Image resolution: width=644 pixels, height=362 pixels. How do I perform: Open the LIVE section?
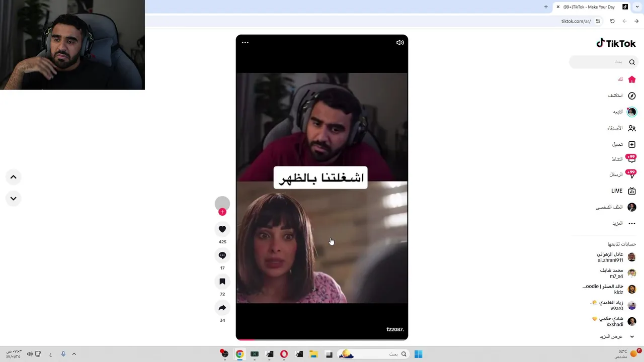click(624, 191)
